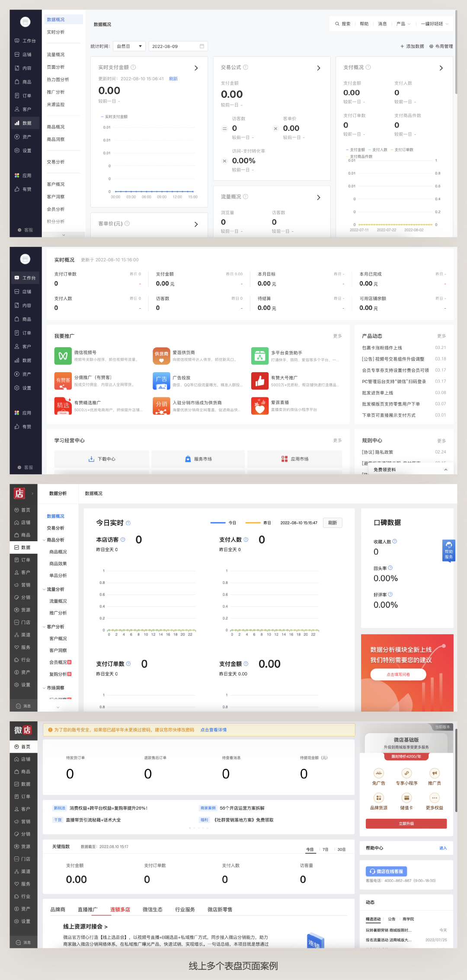Expand the 产品 dropdown in top bar
Viewport: 467px width, 980px height.
point(403,24)
